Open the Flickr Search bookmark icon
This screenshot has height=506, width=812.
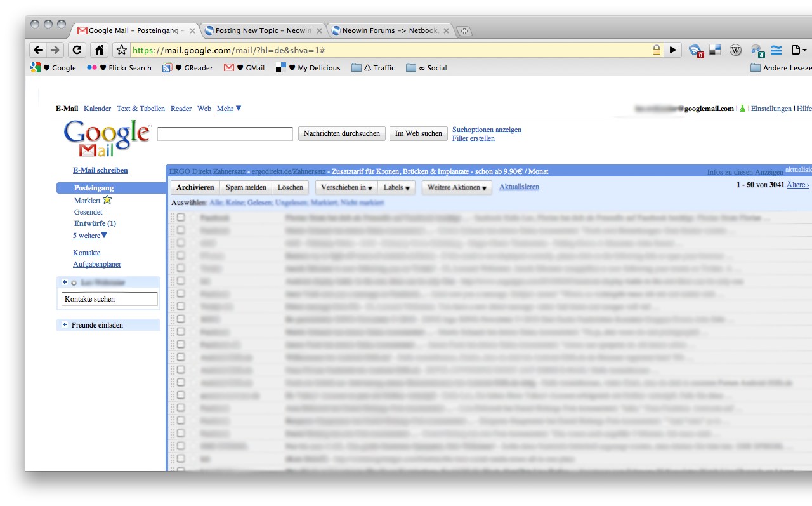pos(94,67)
